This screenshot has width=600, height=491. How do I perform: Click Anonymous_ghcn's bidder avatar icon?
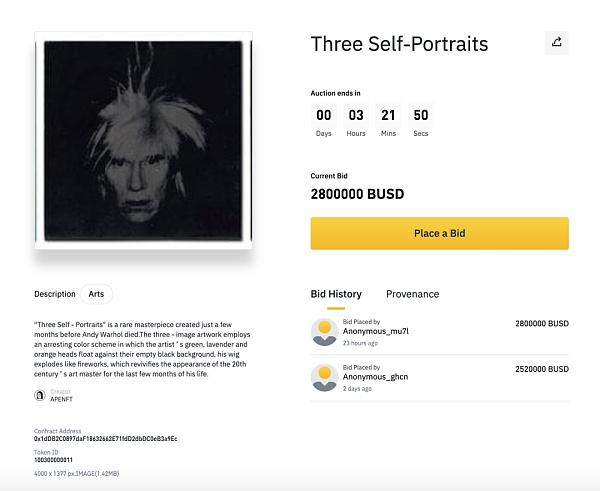click(324, 378)
